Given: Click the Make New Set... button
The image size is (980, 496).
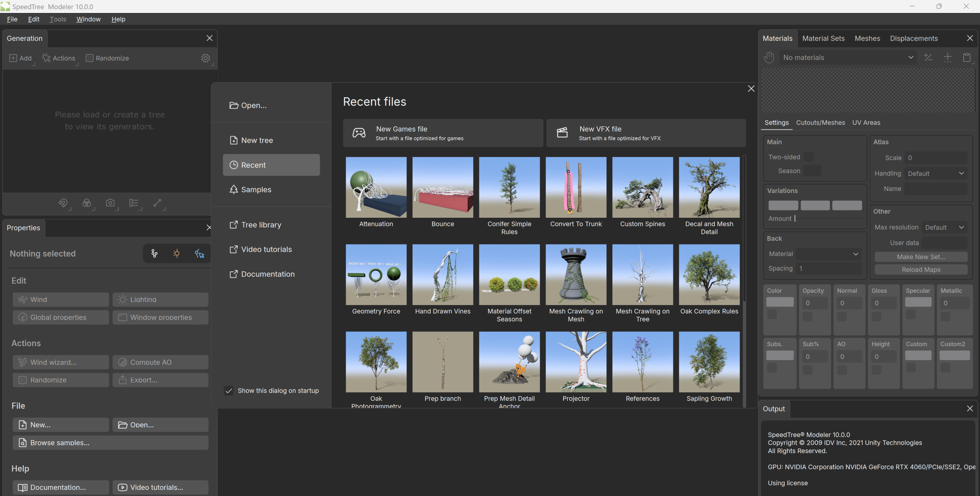Looking at the screenshot, I should coord(921,257).
